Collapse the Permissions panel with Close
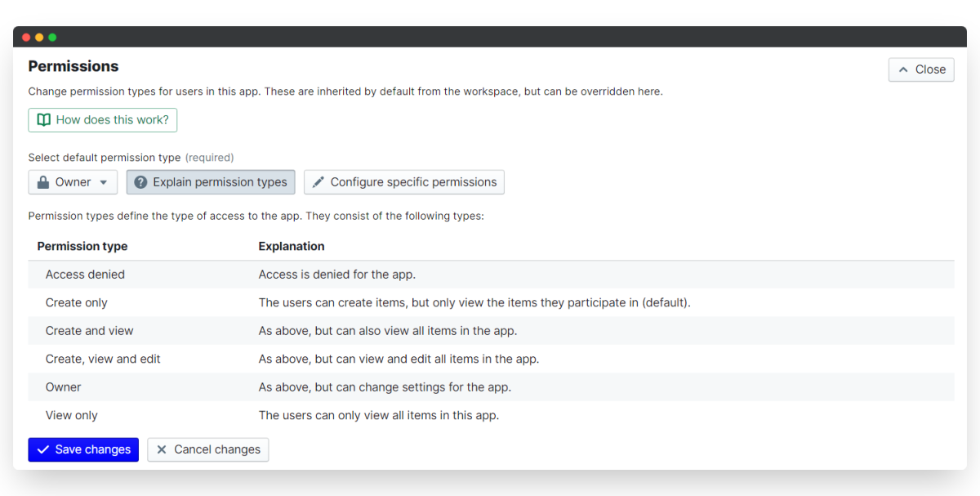The image size is (980, 496). pos(921,69)
